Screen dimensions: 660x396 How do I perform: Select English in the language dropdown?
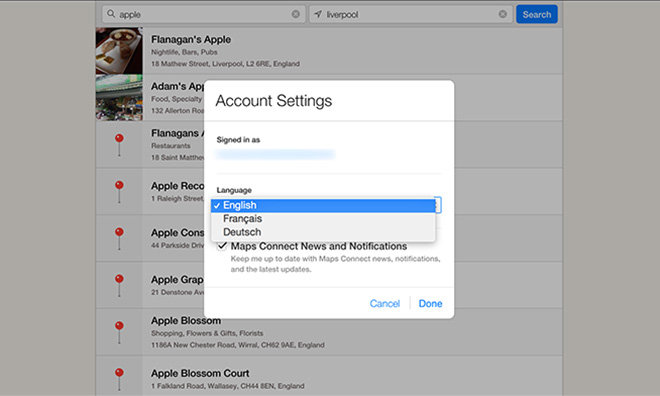coord(323,205)
